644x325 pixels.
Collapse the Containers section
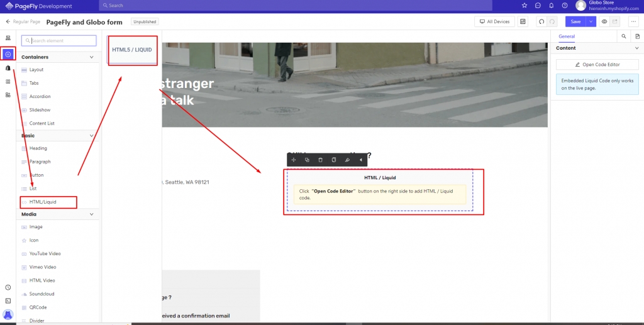point(92,57)
